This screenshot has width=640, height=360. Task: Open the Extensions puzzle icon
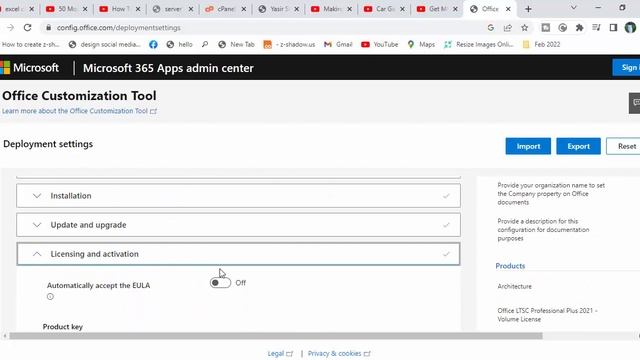click(579, 28)
